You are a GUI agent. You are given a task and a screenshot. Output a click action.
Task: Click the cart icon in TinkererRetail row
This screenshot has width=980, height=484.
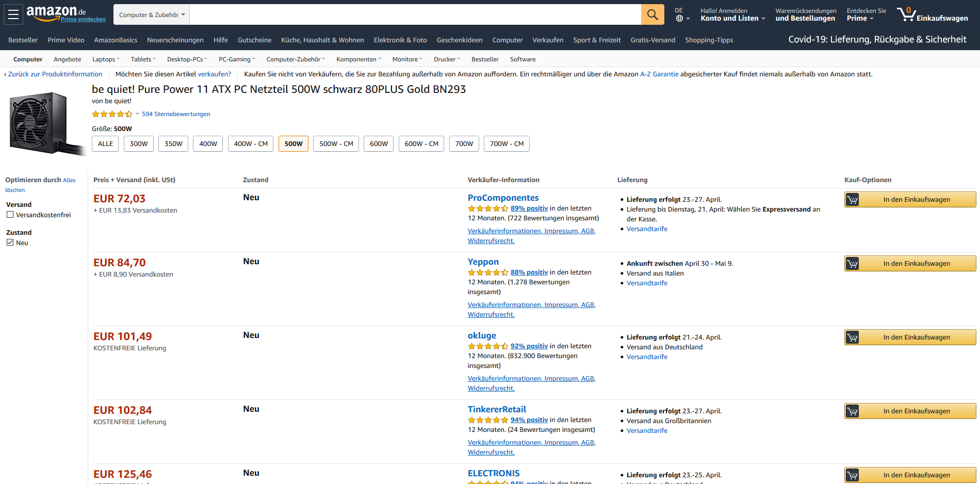pyautogui.click(x=853, y=411)
